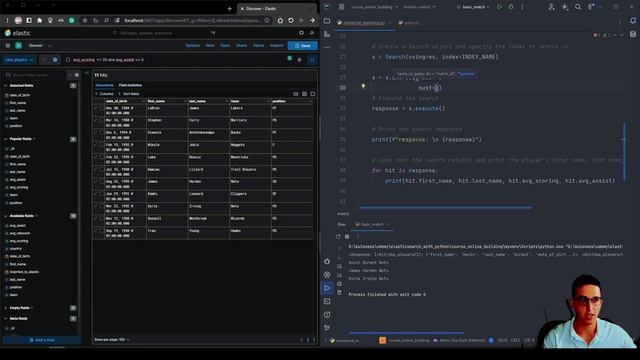Select the first PyCharm editor file tab
Image resolution: width=640 pixels, height=360 pixels.
(364, 23)
